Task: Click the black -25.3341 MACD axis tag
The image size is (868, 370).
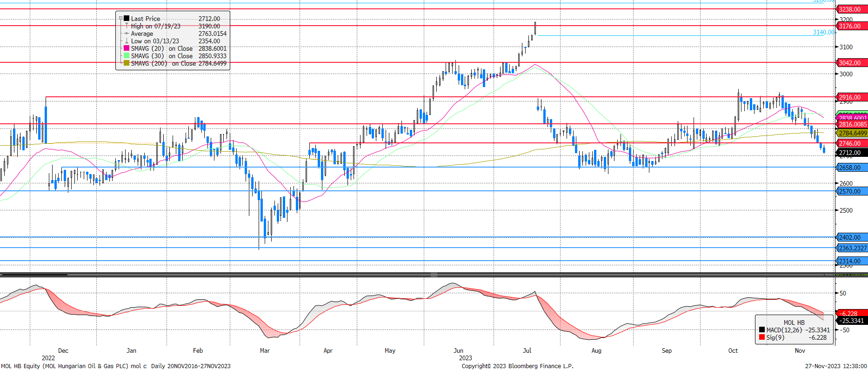Action: click(852, 321)
